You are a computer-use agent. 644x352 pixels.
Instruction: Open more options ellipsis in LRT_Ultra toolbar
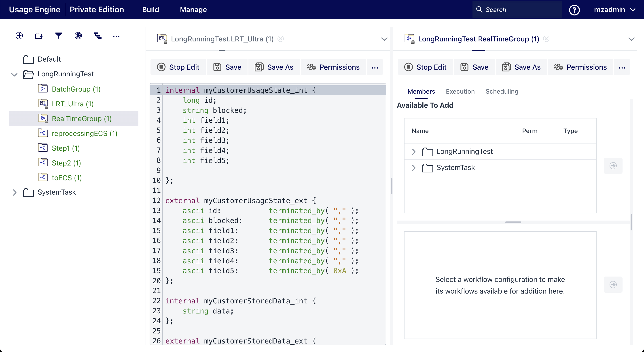click(375, 67)
